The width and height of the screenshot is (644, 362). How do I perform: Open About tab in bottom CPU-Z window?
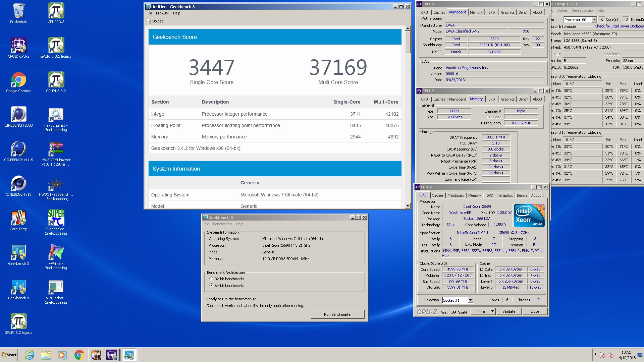pos(536,195)
